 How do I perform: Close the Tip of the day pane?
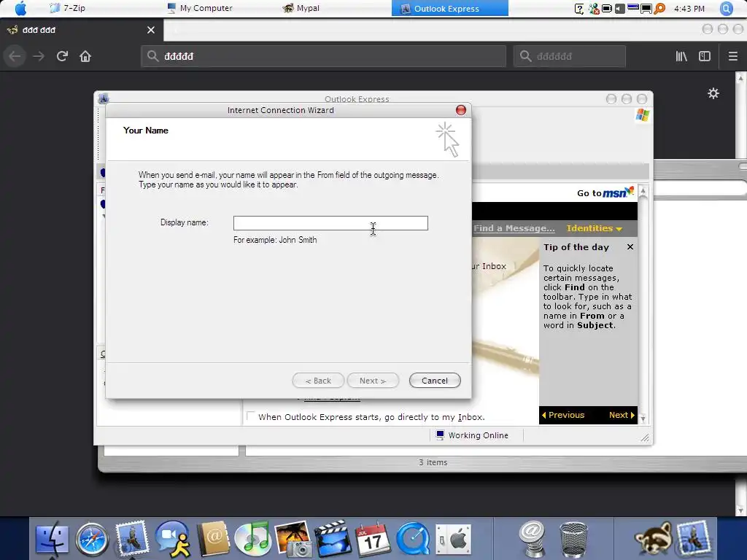click(630, 246)
